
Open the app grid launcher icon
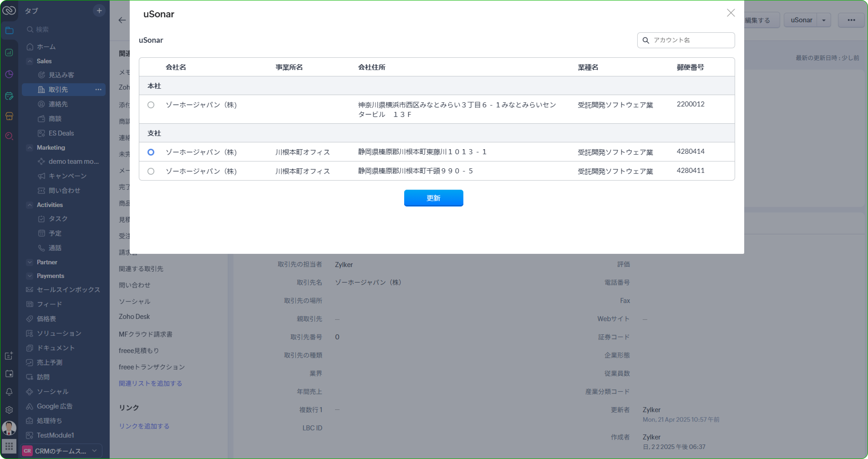click(x=9, y=446)
